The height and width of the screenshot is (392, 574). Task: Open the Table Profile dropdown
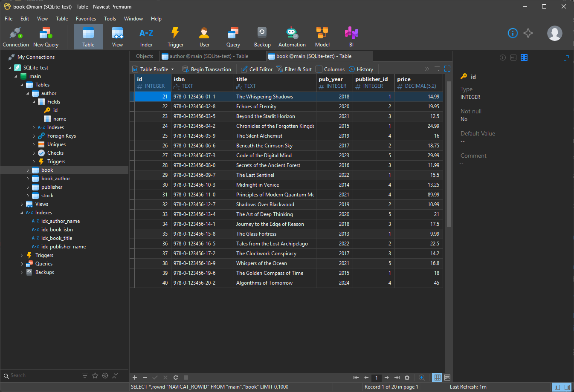(x=153, y=69)
